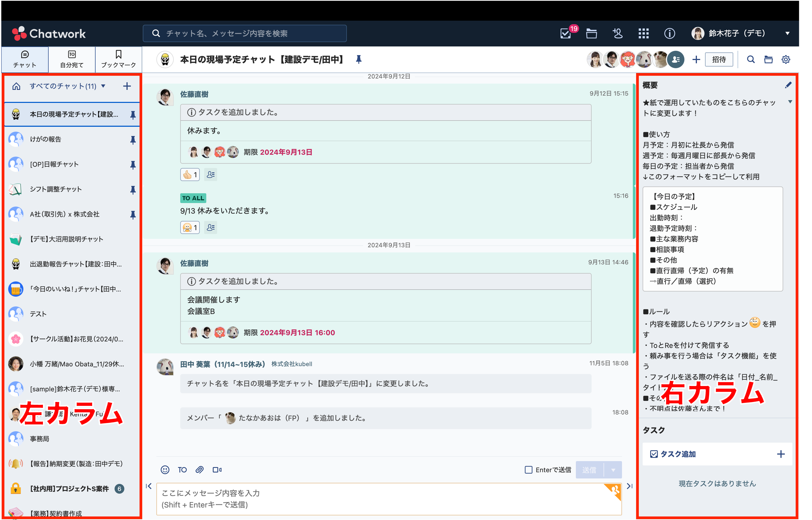Click 2024年9月13日 16:00 task deadline
The width and height of the screenshot is (812, 520).
(297, 333)
